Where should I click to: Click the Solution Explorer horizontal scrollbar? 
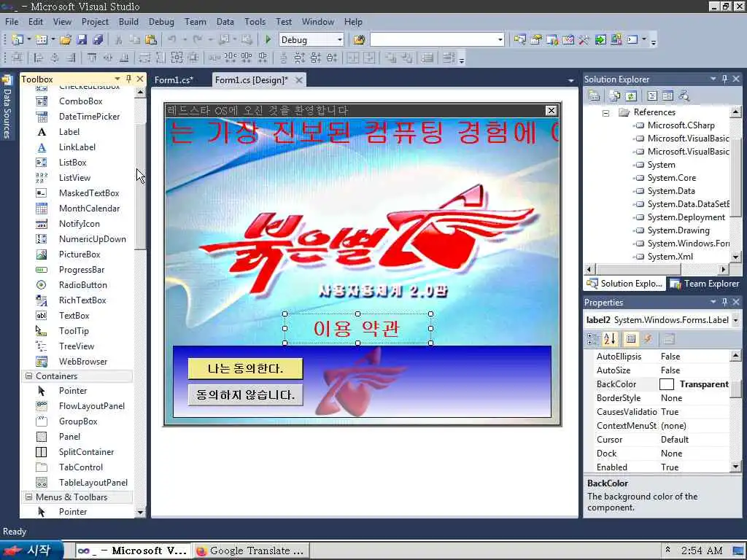point(639,270)
